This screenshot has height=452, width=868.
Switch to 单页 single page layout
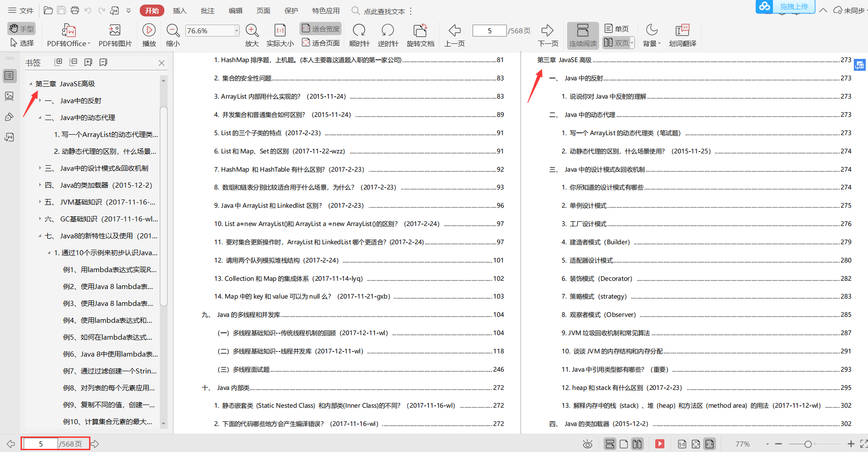click(616, 28)
